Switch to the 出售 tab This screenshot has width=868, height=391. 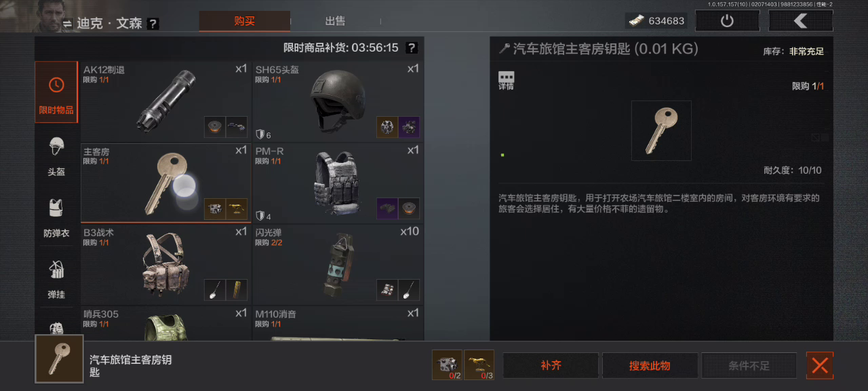[335, 21]
